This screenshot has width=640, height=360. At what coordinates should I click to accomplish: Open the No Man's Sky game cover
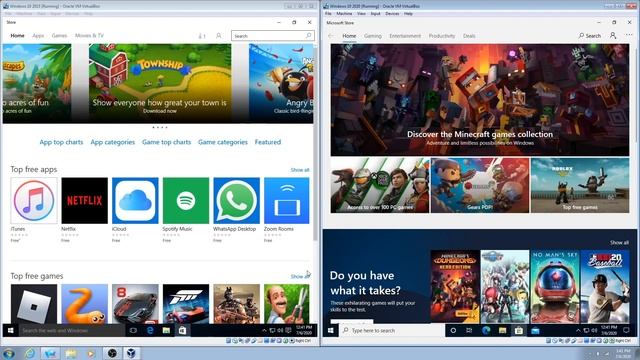point(555,287)
